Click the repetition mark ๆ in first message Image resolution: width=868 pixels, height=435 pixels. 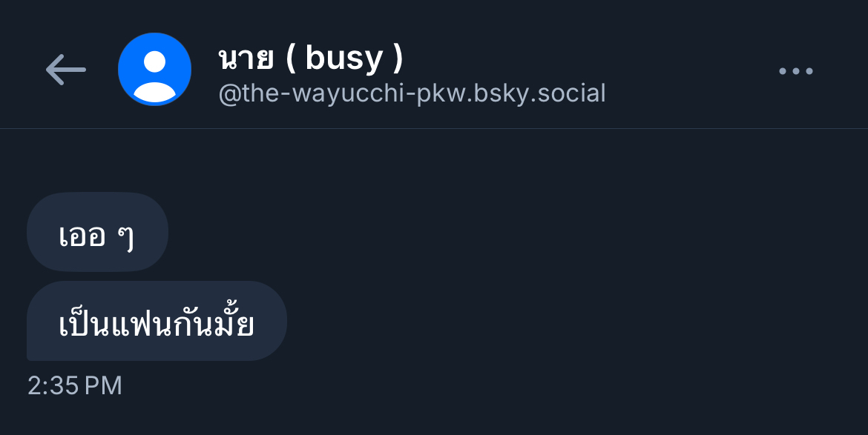click(x=125, y=236)
